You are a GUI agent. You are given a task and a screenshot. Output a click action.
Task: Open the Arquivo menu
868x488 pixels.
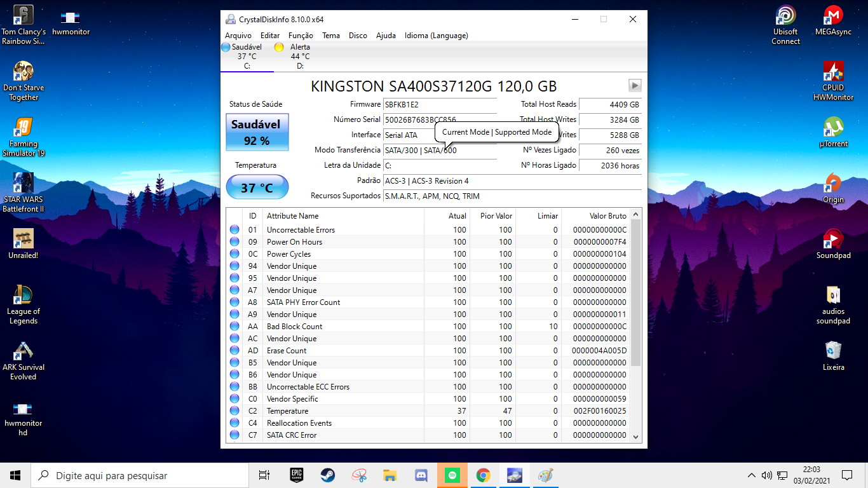(x=238, y=36)
